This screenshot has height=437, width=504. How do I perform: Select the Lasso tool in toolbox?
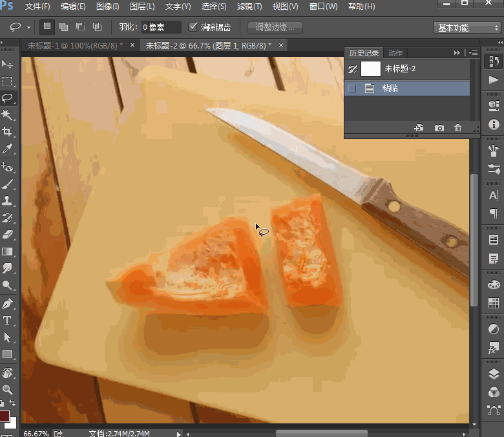click(x=7, y=98)
